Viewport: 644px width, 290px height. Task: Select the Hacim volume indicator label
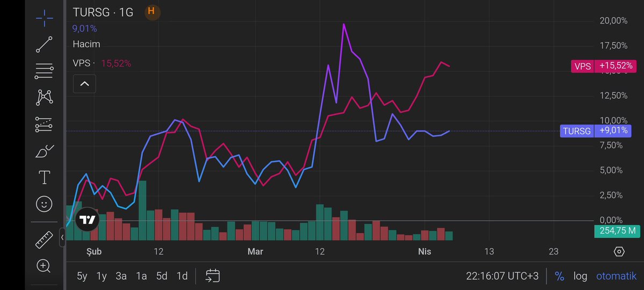coord(86,44)
